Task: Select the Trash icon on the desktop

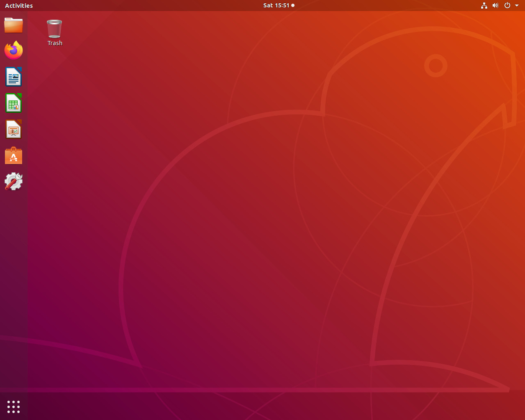Action: 55,29
